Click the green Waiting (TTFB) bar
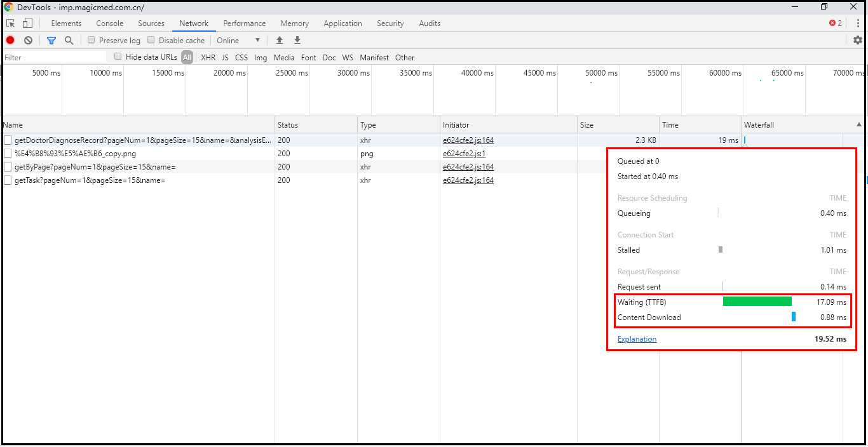The width and height of the screenshot is (868, 447). point(757,302)
